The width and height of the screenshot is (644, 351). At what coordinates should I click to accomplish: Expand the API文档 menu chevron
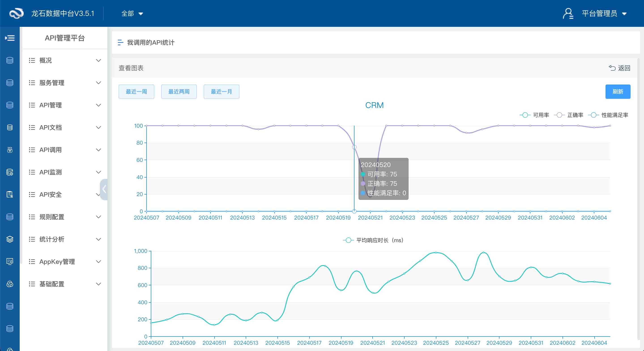[98, 127]
